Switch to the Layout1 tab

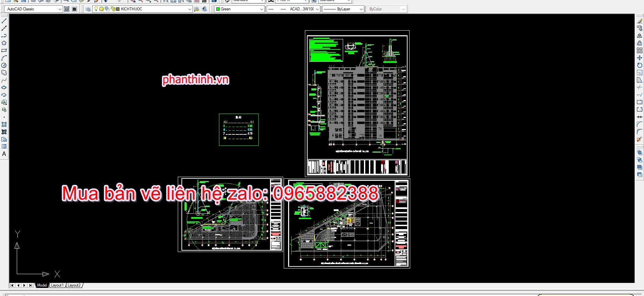click(57, 285)
